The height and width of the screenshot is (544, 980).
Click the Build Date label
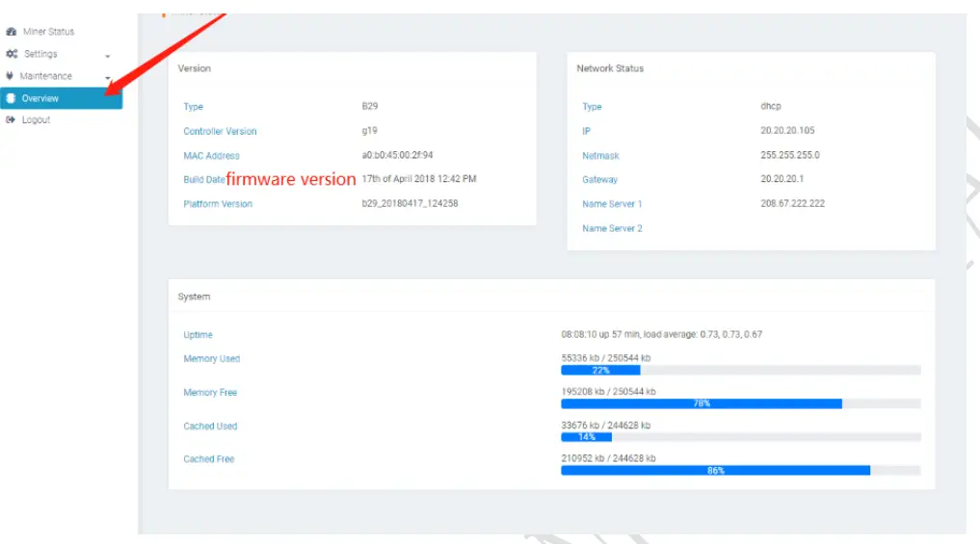(x=203, y=179)
